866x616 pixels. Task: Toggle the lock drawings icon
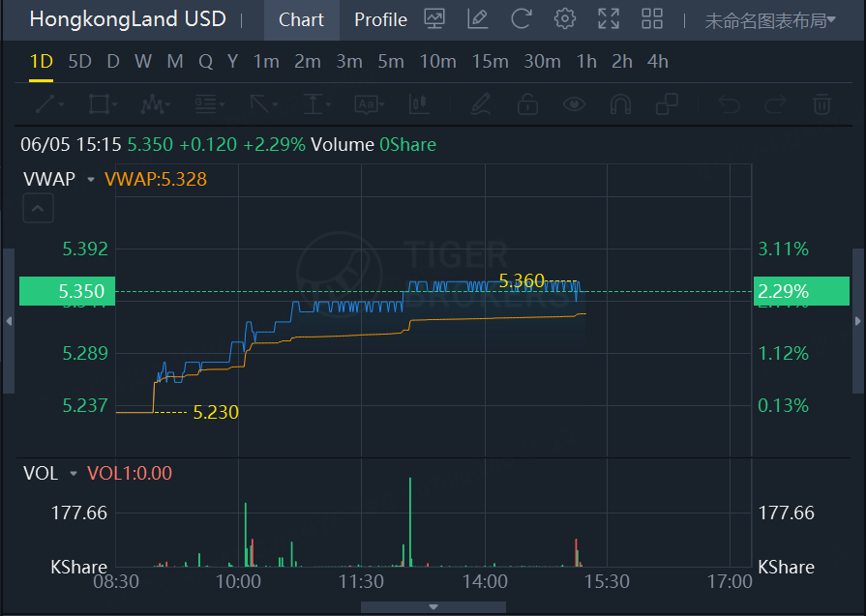tap(527, 103)
